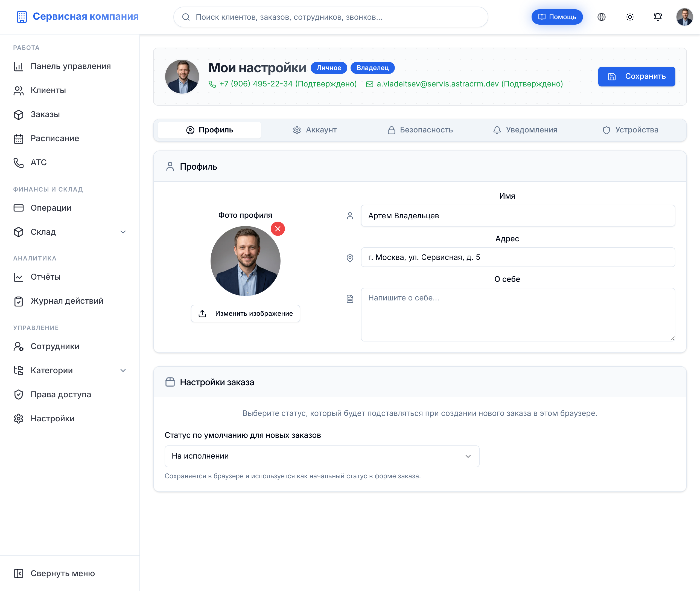
Task: Click the Имя input field
Action: click(x=518, y=216)
